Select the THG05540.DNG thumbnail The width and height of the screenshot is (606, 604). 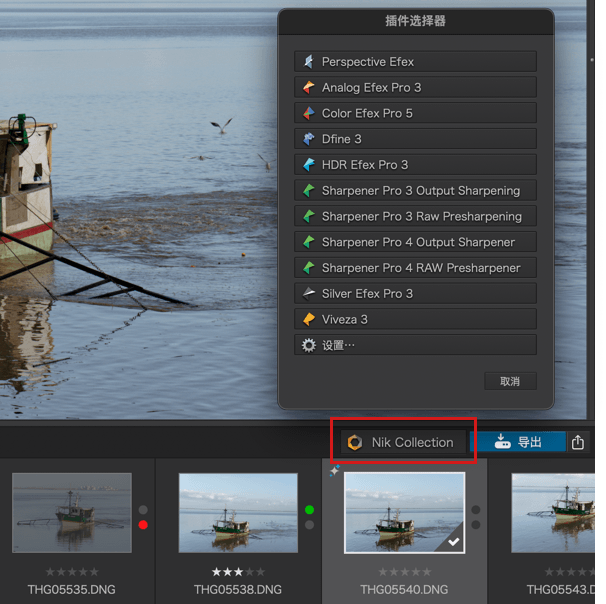[x=405, y=513]
